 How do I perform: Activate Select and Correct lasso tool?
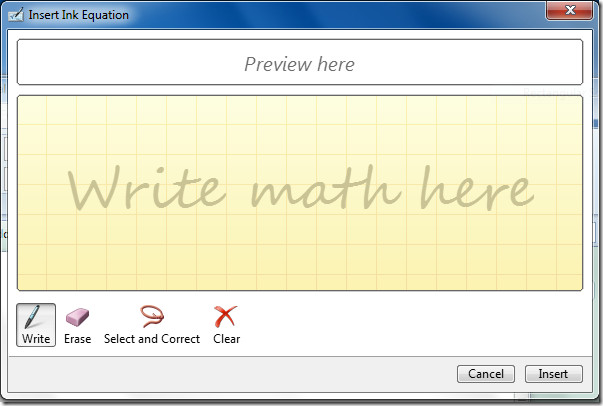pos(152,325)
